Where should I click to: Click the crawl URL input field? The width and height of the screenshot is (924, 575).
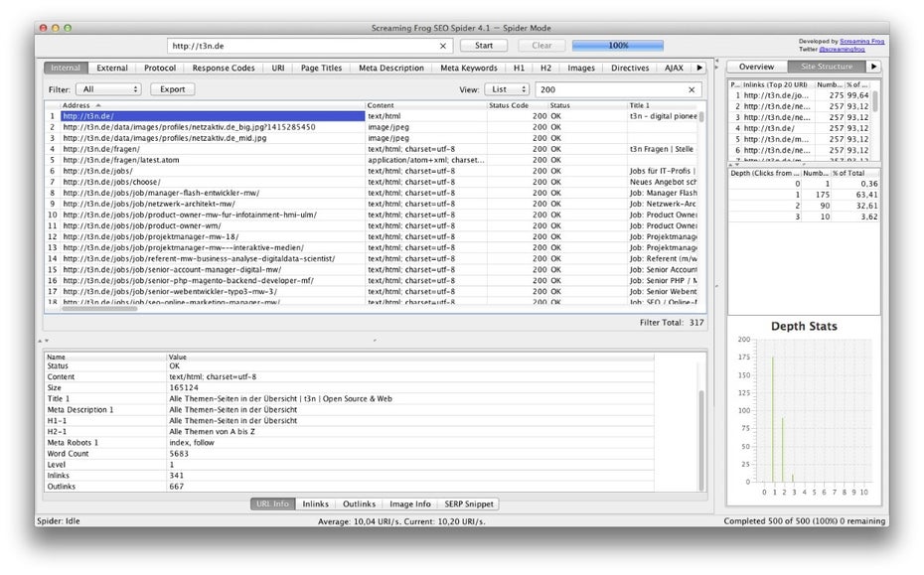pos(310,46)
